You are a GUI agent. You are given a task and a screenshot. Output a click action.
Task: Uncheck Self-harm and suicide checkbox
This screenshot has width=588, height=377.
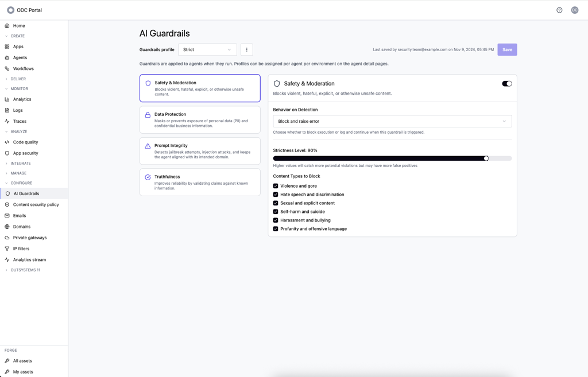click(276, 212)
